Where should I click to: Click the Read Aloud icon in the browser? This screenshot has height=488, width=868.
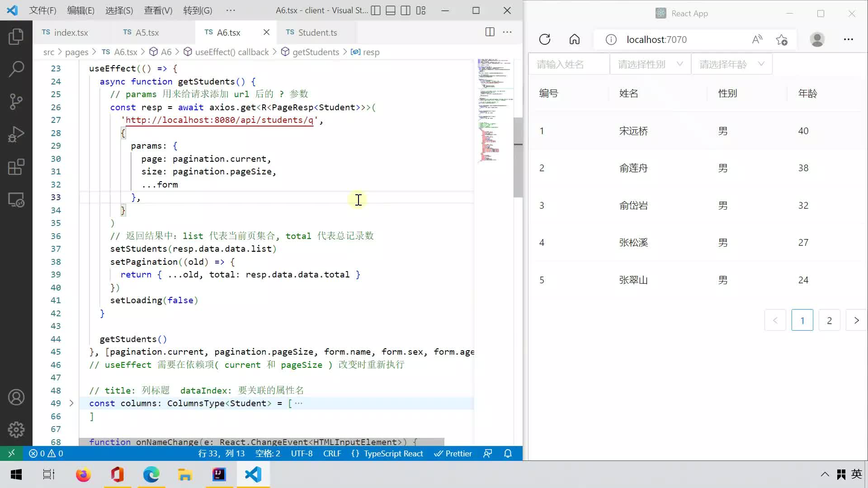tap(757, 39)
